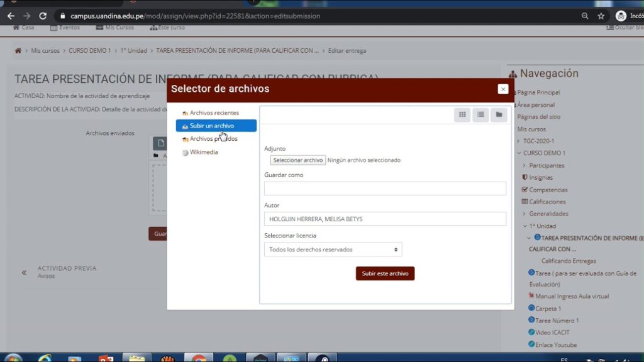Click the Guardar como text field
This screenshot has width=644, height=362.
click(385, 189)
